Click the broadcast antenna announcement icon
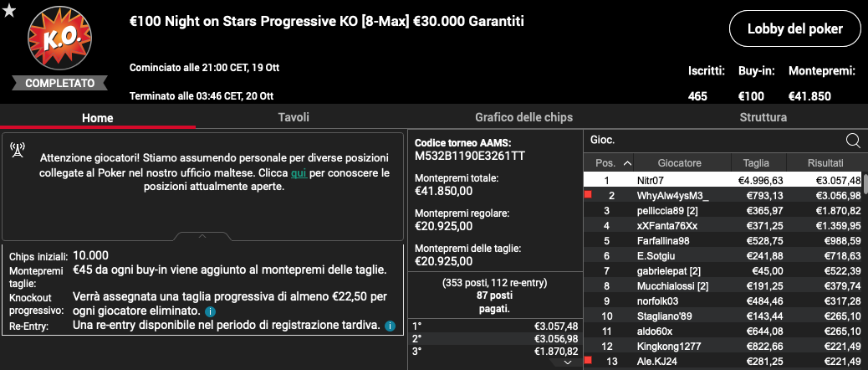 pyautogui.click(x=18, y=150)
